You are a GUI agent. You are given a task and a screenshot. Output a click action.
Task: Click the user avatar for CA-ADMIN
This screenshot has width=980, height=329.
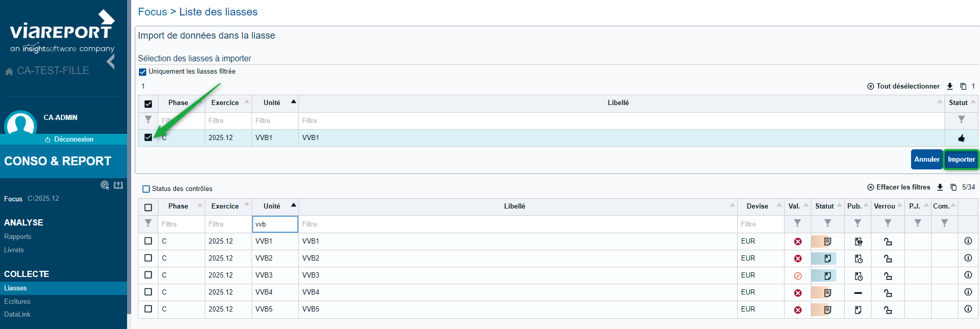click(21, 124)
